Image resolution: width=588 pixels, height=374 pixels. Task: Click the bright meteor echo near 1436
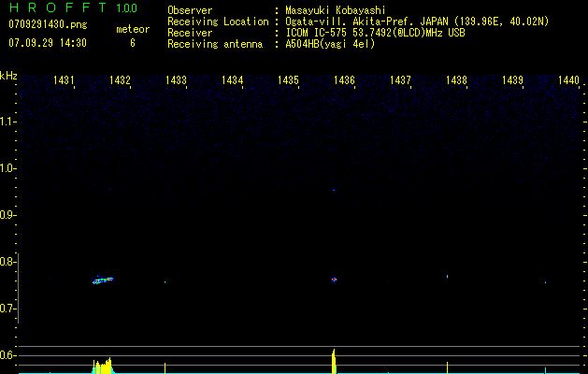334,280
